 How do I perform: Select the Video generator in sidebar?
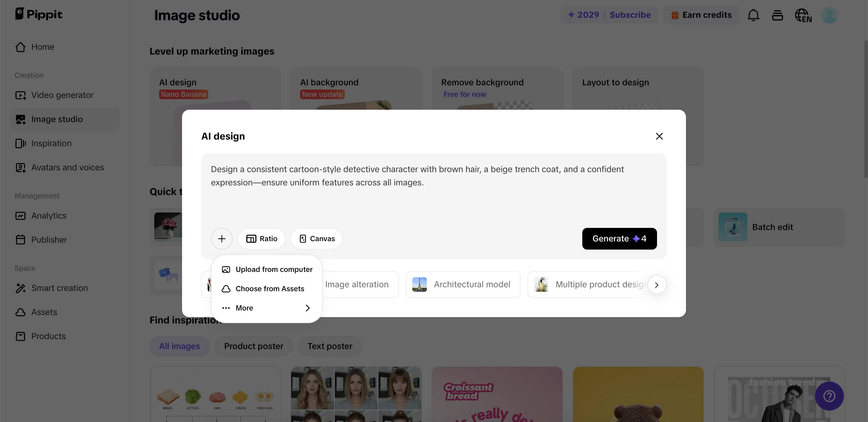point(62,95)
